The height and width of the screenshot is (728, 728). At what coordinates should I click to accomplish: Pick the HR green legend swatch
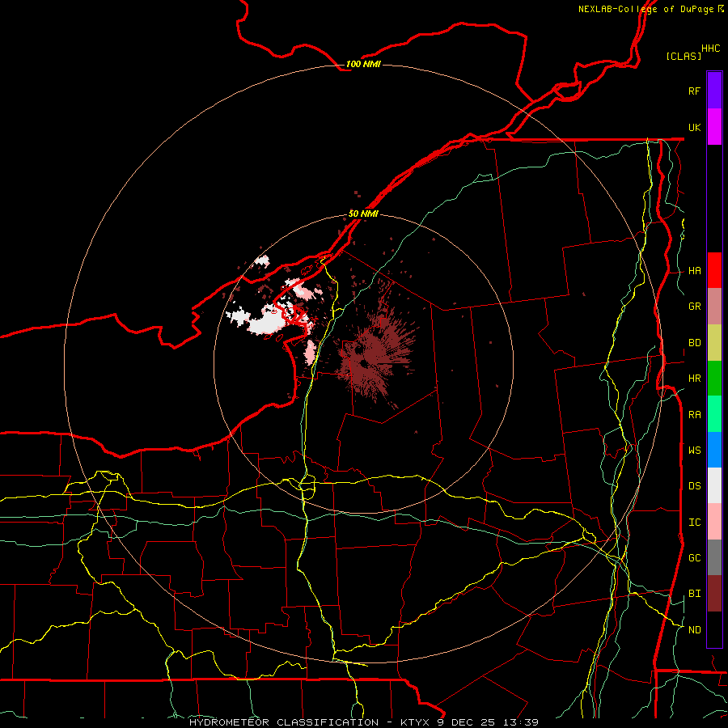(714, 378)
